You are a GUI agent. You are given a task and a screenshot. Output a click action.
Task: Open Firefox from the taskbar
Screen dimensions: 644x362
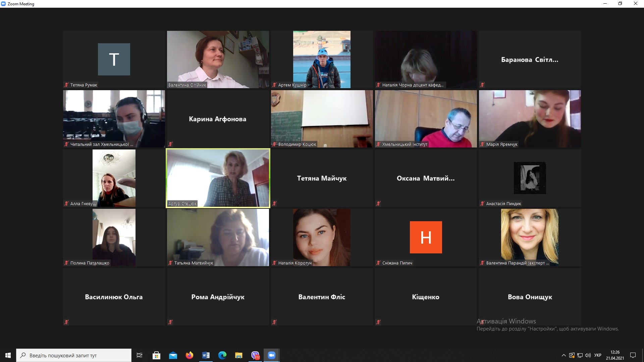tap(190, 355)
